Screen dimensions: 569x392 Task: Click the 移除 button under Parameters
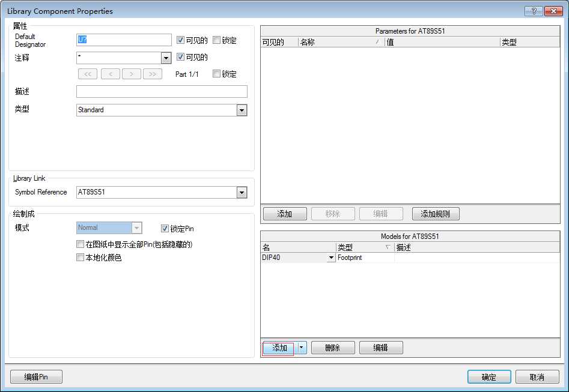(x=333, y=214)
